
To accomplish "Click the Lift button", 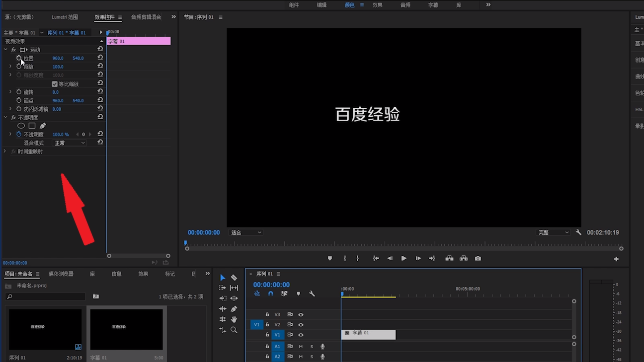I will pyautogui.click(x=449, y=258).
